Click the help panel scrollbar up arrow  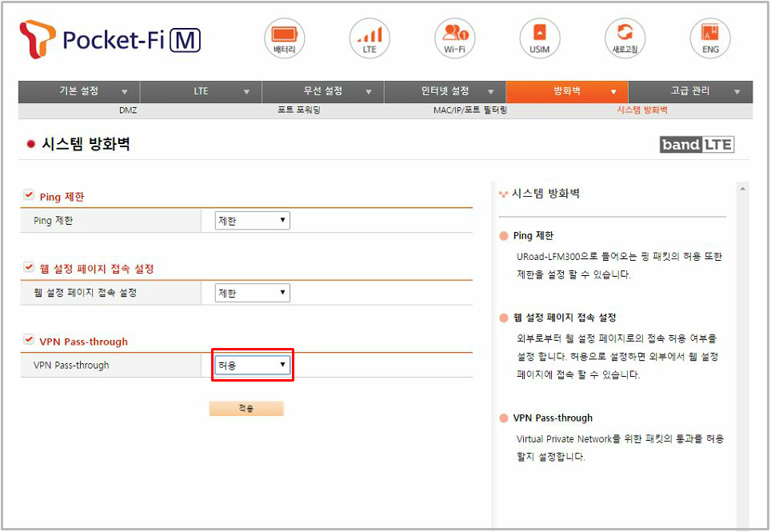click(x=745, y=189)
